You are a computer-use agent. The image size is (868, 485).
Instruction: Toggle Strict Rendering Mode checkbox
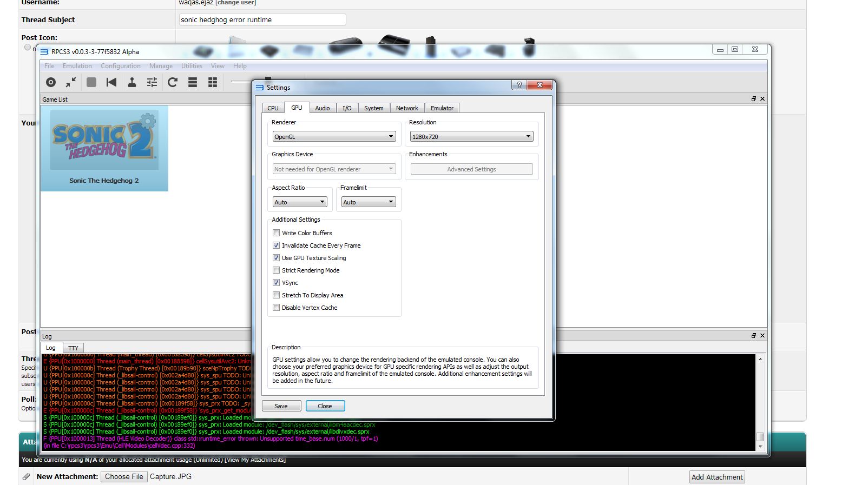pyautogui.click(x=277, y=270)
